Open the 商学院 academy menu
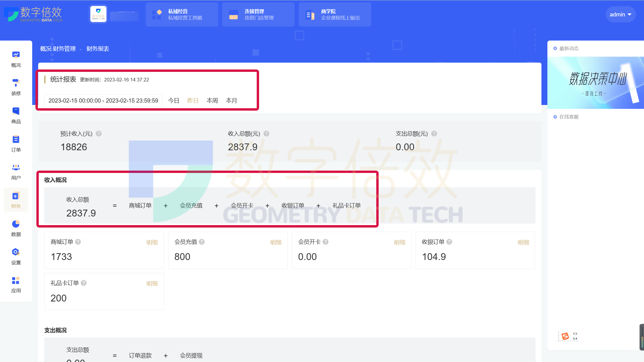644x362 pixels. pyautogui.click(x=335, y=14)
